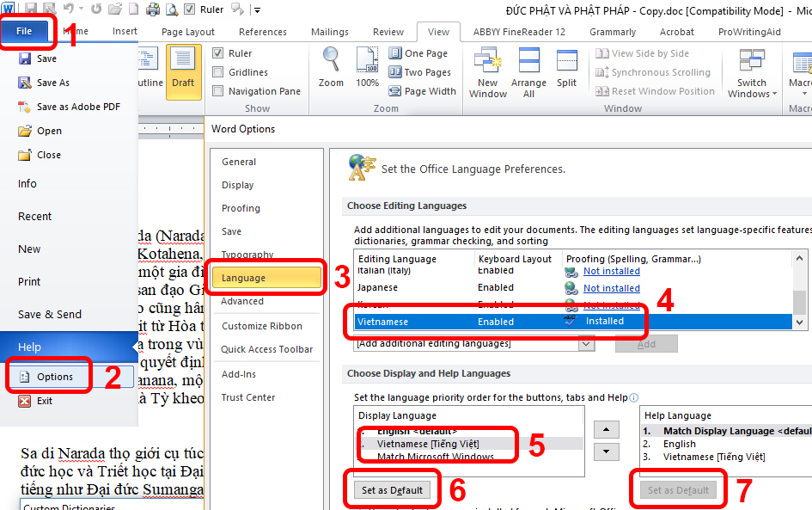Viewport: 812px width, 510px height.
Task: Enable the Gridlines checkbox
Action: pyautogui.click(x=218, y=72)
